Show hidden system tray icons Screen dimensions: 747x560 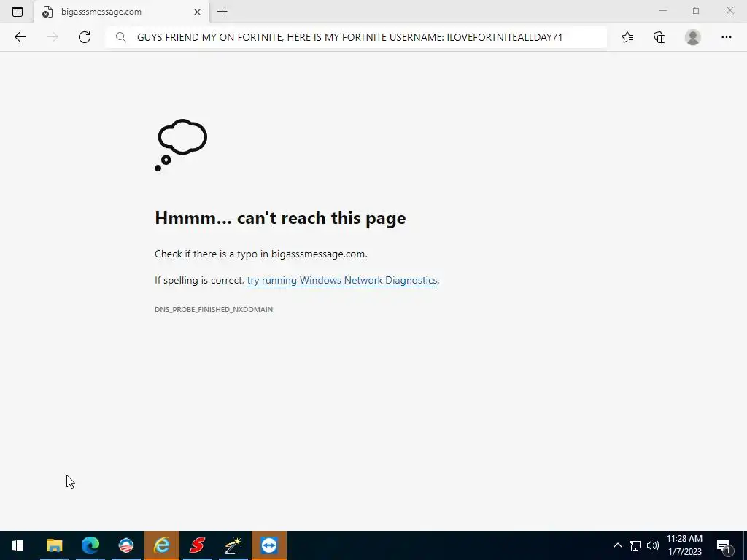pos(617,545)
